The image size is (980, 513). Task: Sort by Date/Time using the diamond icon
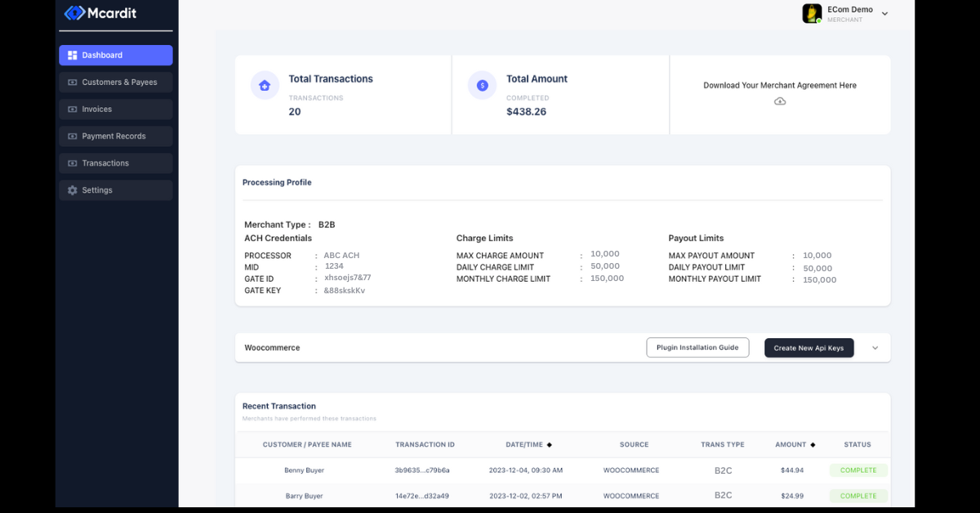(x=549, y=445)
